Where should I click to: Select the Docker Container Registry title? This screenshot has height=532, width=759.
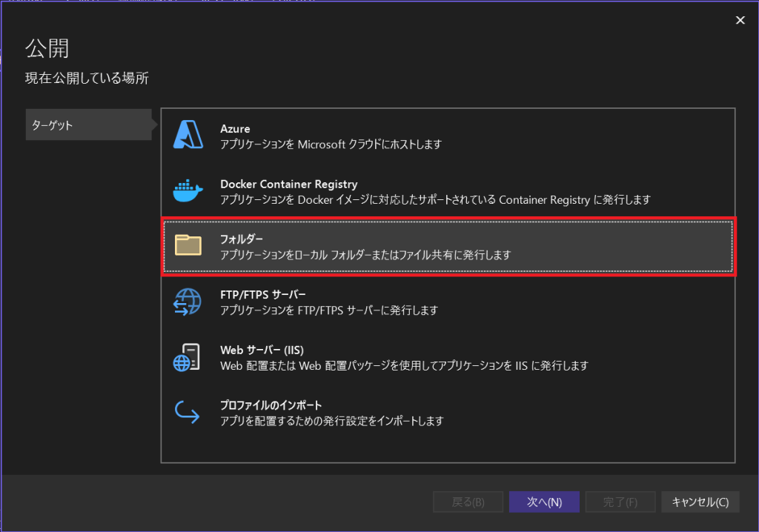click(x=288, y=184)
